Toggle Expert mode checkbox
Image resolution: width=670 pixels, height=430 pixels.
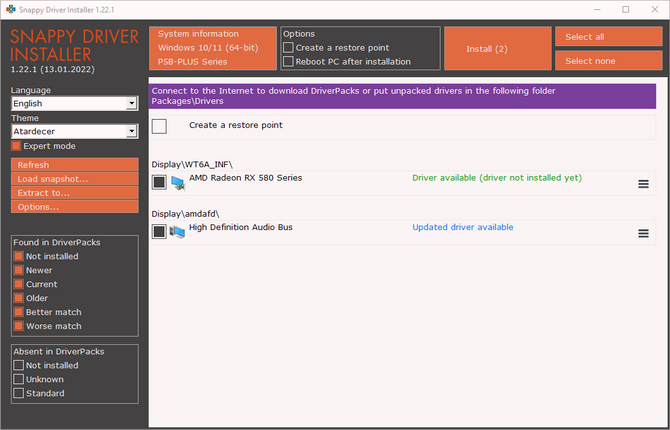16,146
